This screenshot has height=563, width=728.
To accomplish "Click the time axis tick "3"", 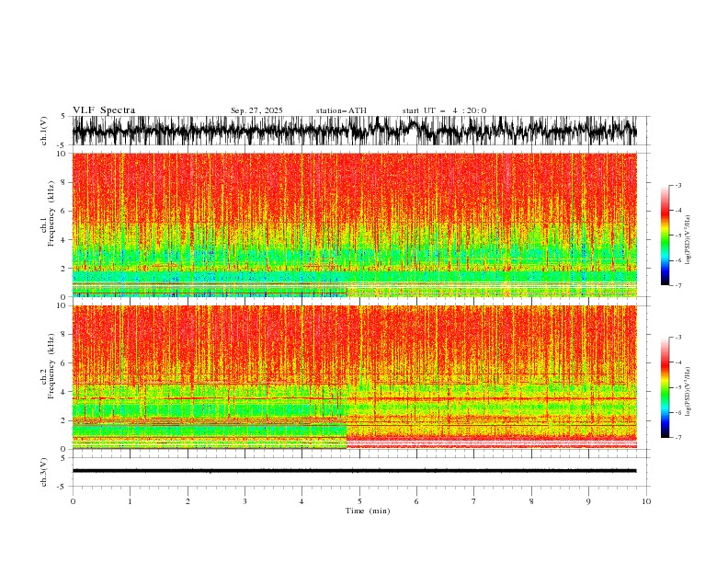I will pos(245,501).
